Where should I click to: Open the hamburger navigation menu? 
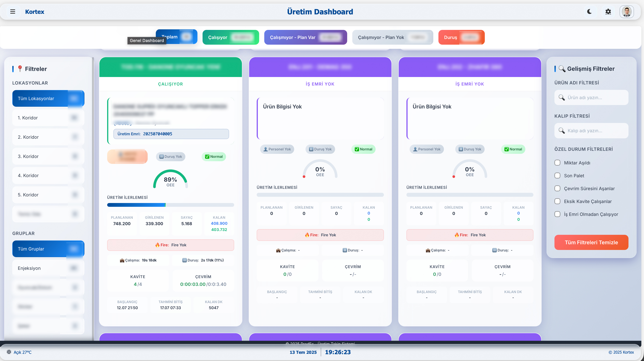coord(13,12)
